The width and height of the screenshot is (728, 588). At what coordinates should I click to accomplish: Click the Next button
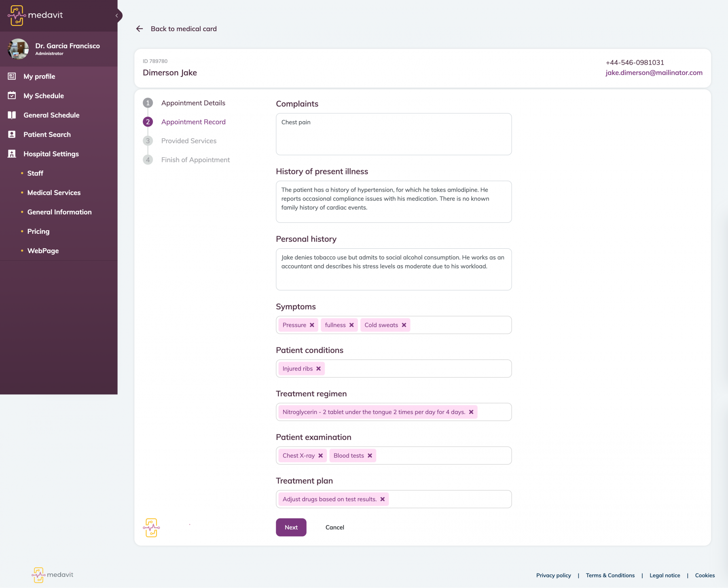tap(291, 527)
